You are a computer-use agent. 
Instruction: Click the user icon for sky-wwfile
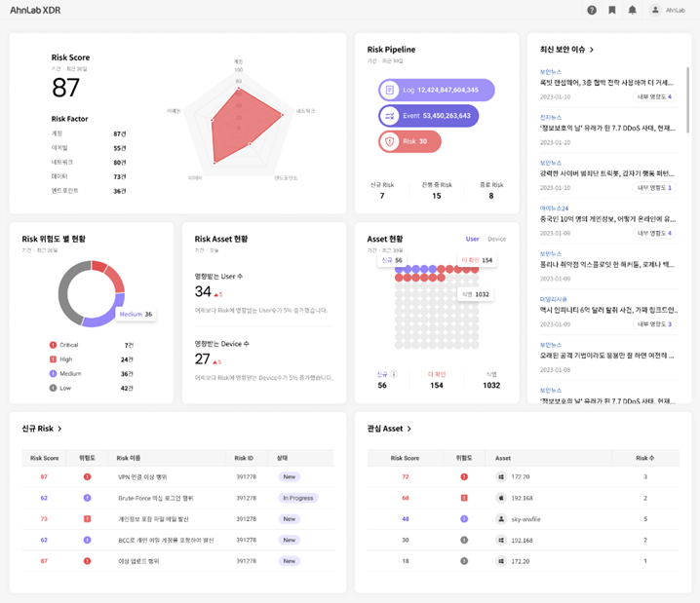(501, 518)
